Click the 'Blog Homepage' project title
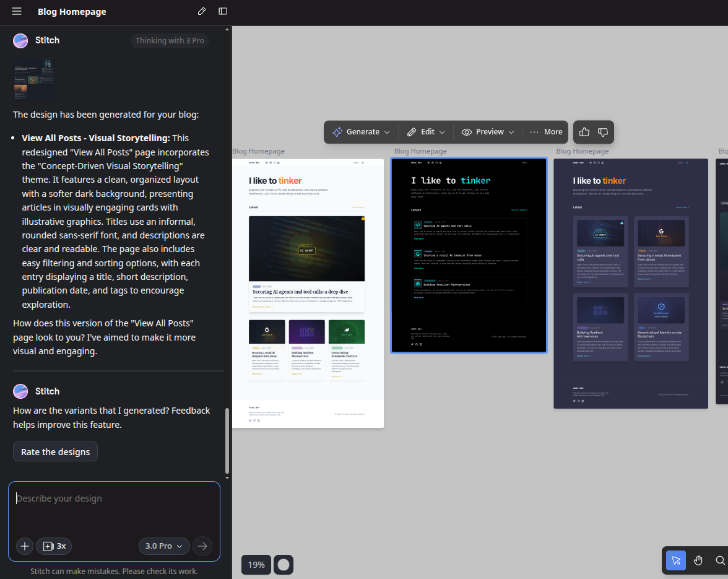 (72, 12)
